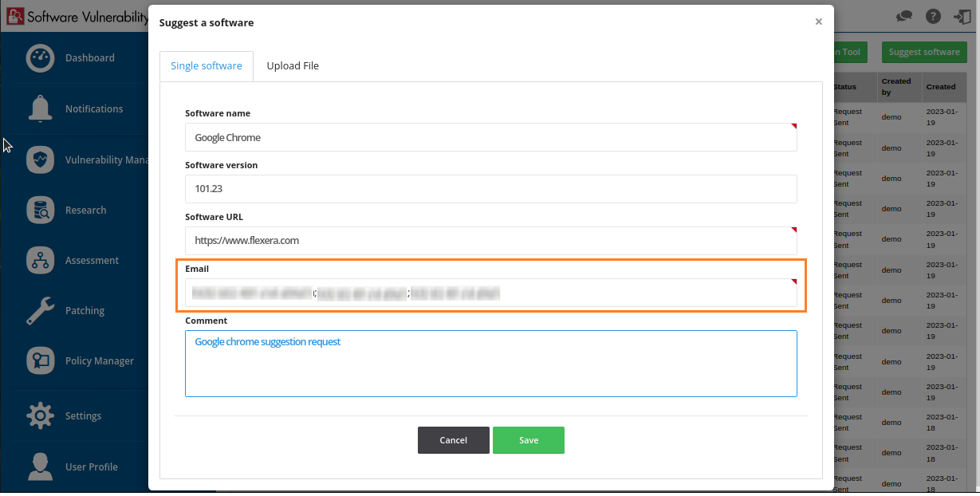Open Notifications in the sidebar
The width and height of the screenshot is (980, 496).
(94, 108)
